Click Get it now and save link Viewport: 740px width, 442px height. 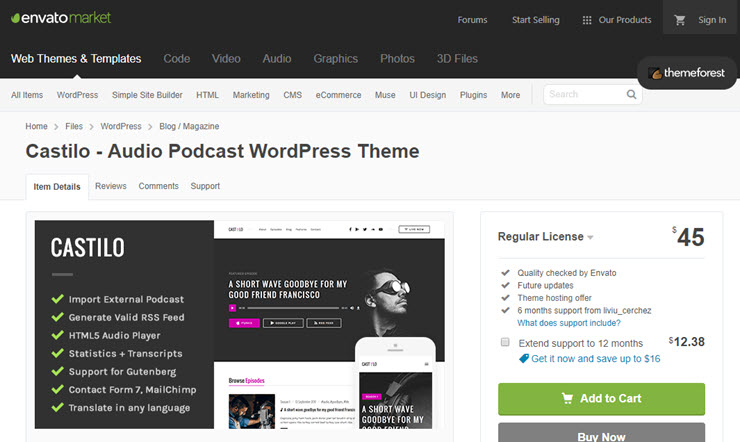click(596, 359)
